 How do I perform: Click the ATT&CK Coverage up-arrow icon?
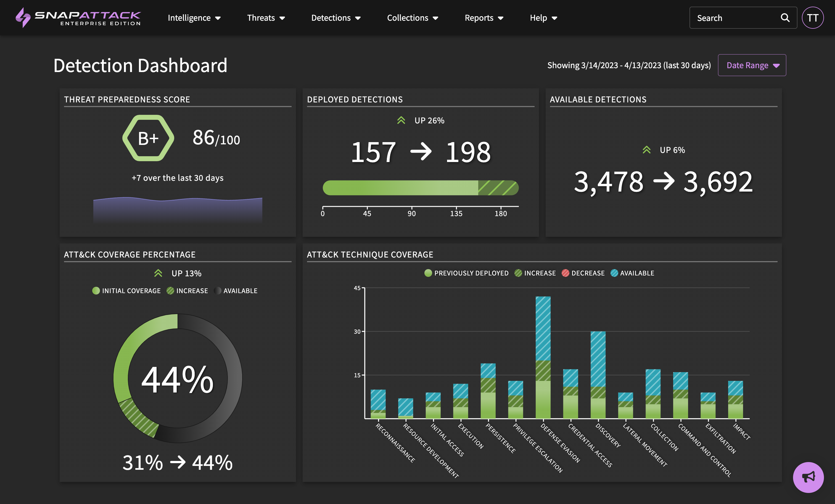click(x=158, y=273)
